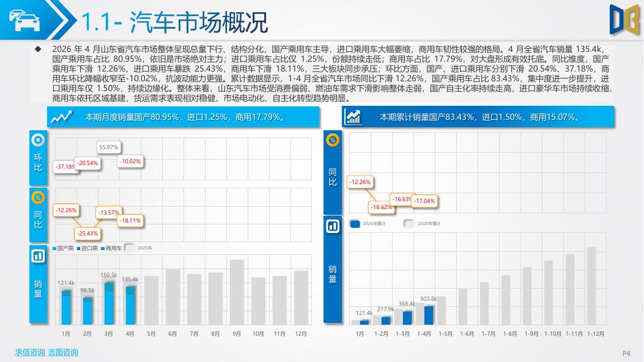The height and width of the screenshot is (362, 644).
Task: Click the -25.43% data label
Action: (87, 234)
